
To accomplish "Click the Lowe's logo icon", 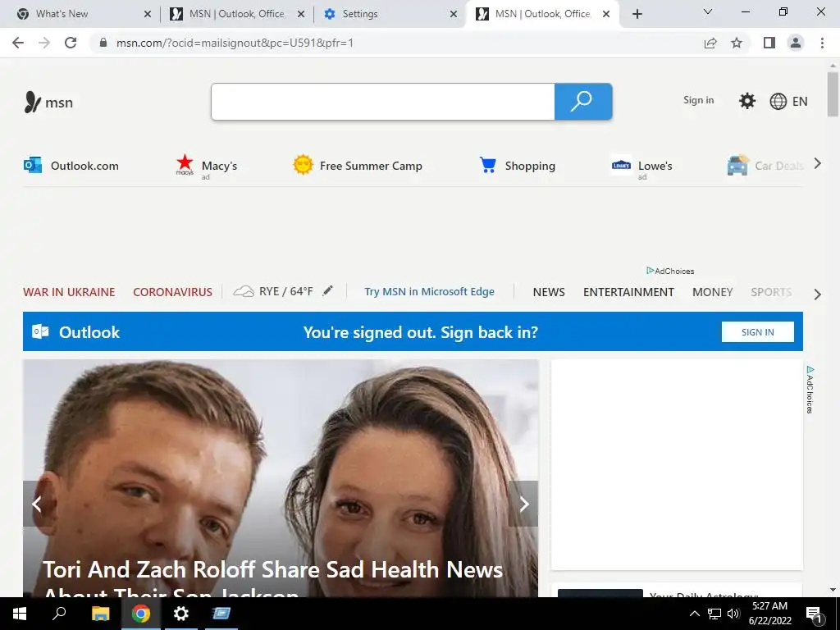I will (621, 165).
